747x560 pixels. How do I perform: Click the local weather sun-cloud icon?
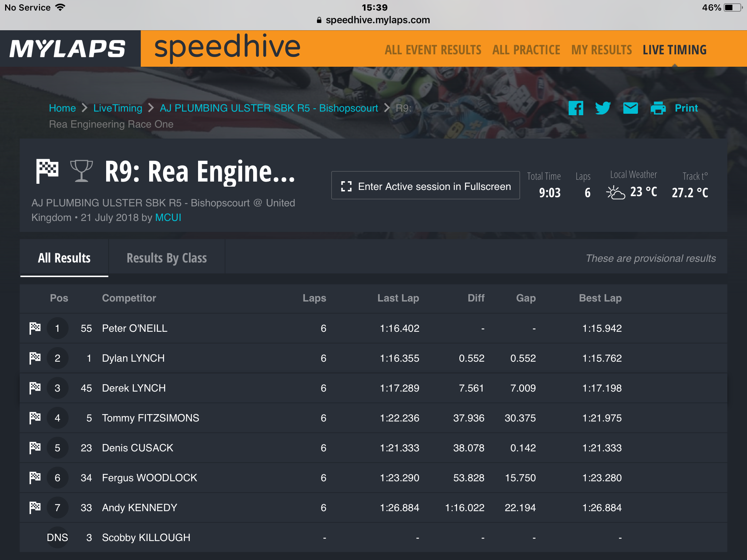(615, 192)
